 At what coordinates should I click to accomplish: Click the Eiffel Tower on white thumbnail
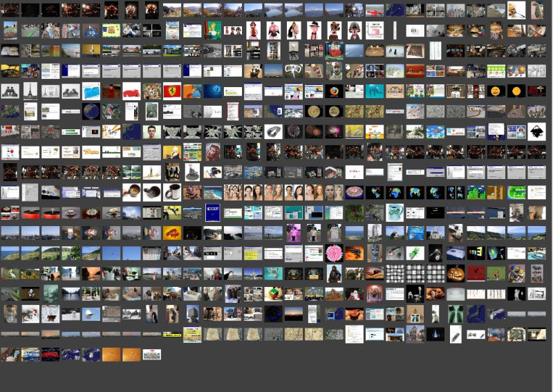click(x=30, y=91)
